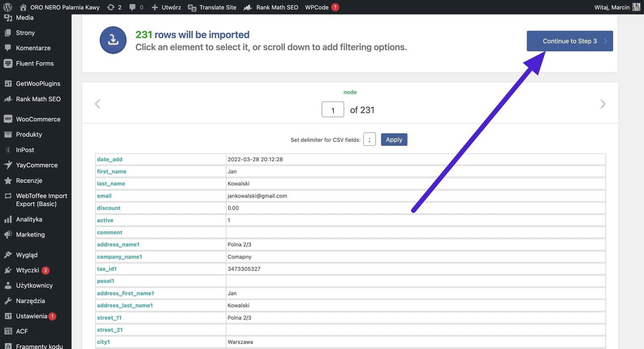
Task: Click the Recenzje star icon
Action: tap(8, 181)
